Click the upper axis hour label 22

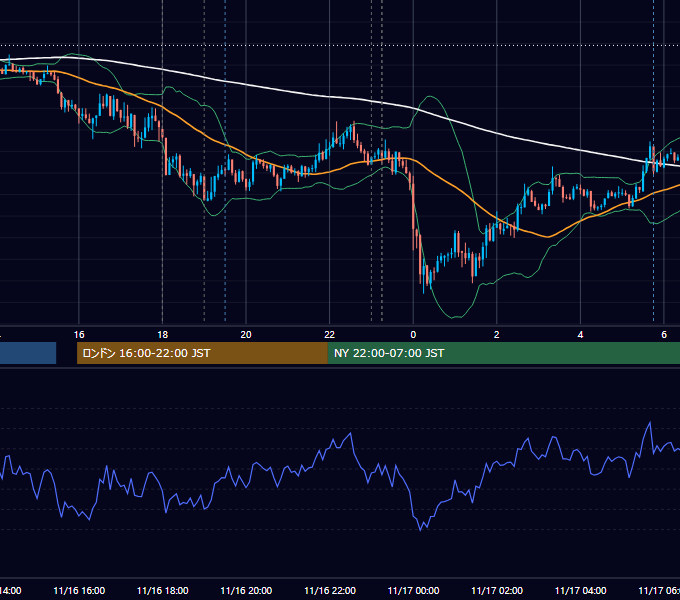coord(330,335)
